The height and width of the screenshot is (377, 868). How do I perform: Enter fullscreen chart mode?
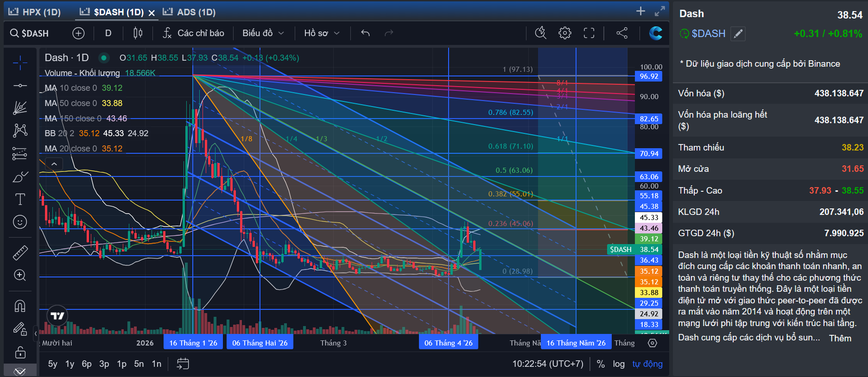point(589,33)
